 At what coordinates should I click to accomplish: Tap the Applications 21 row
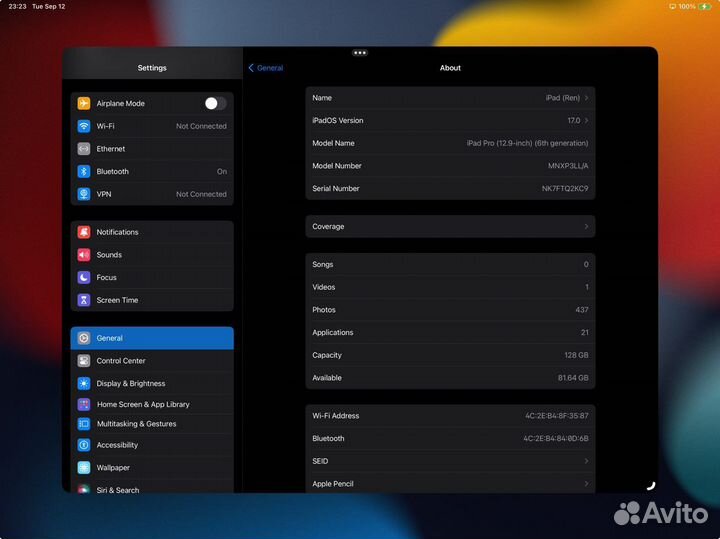450,332
